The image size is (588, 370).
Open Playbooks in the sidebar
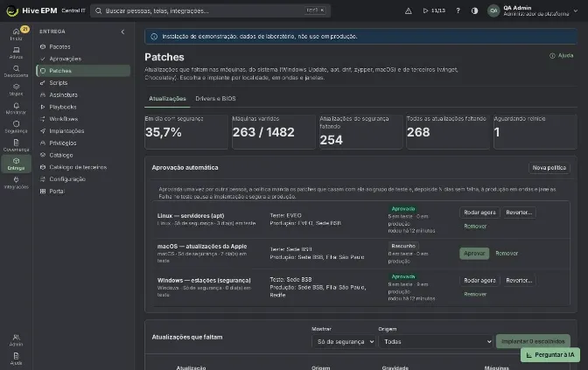[x=83, y=107]
